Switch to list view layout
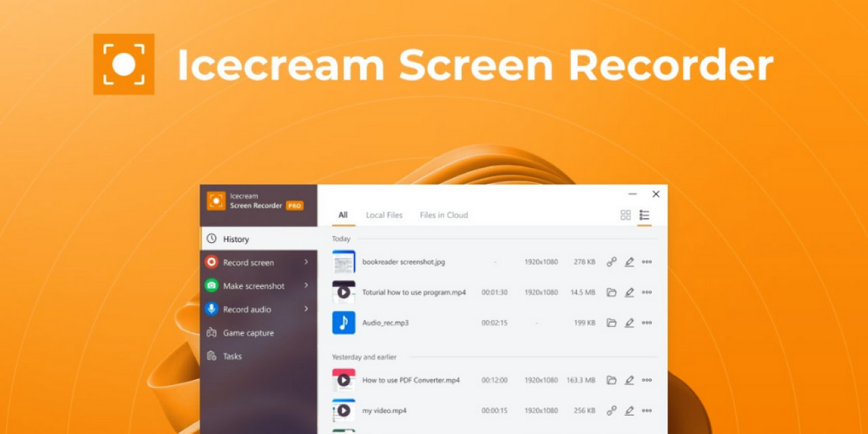The height and width of the screenshot is (434, 868). click(644, 215)
